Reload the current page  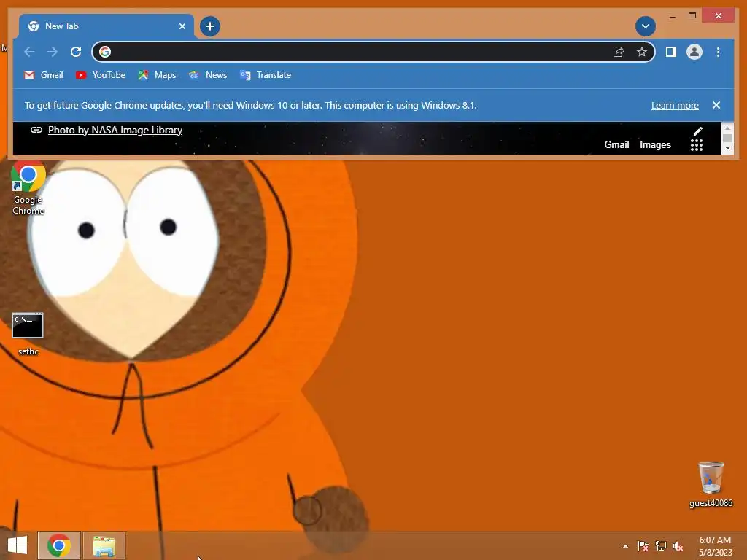pyautogui.click(x=76, y=52)
